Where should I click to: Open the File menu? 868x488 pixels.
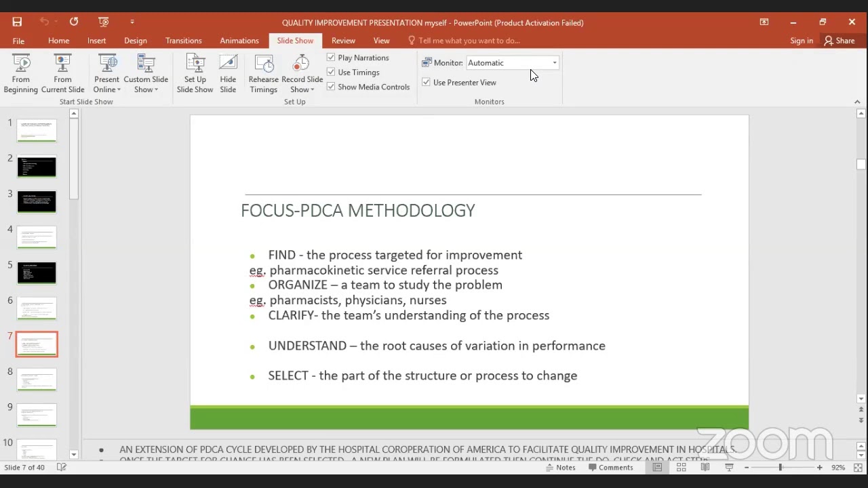point(18,41)
